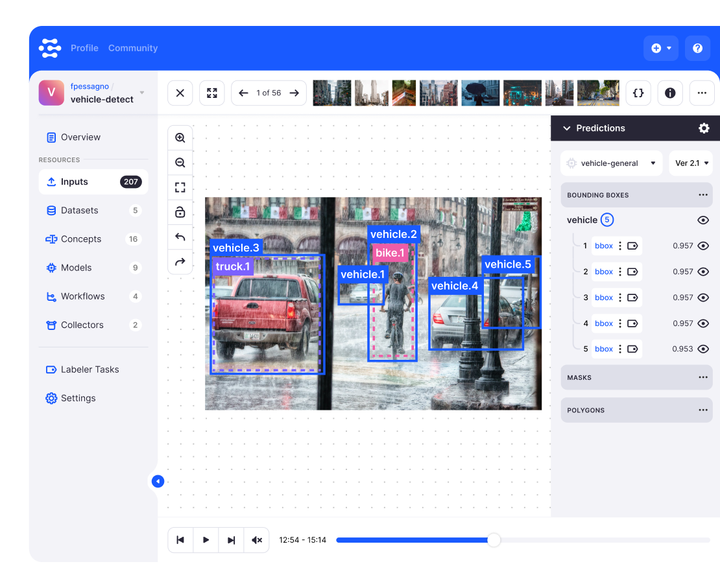Toggle the lock tool in canvas toolbar
Image resolution: width=720 pixels, height=588 pixels.
tap(180, 213)
